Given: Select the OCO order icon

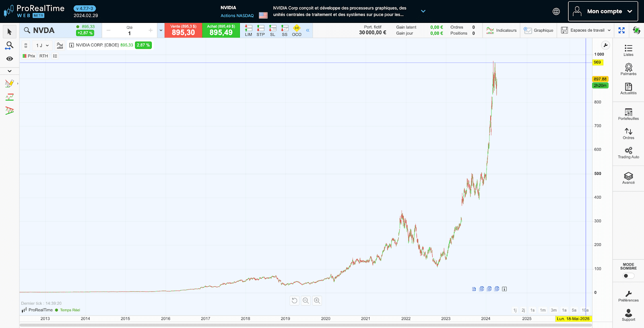Looking at the screenshot, I should click(297, 30).
